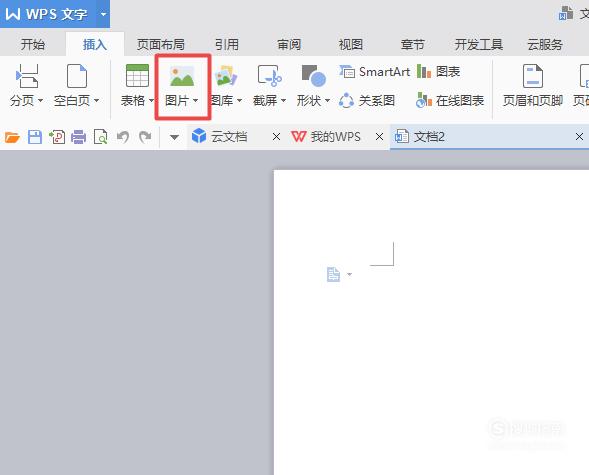This screenshot has width=589, height=475.
Task: Switch to the 开发工具 ribbon tab
Action: click(x=479, y=45)
